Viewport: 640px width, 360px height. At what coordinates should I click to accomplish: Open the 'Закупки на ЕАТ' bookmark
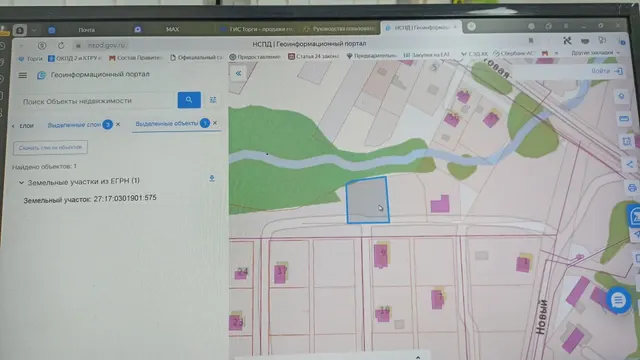click(427, 55)
